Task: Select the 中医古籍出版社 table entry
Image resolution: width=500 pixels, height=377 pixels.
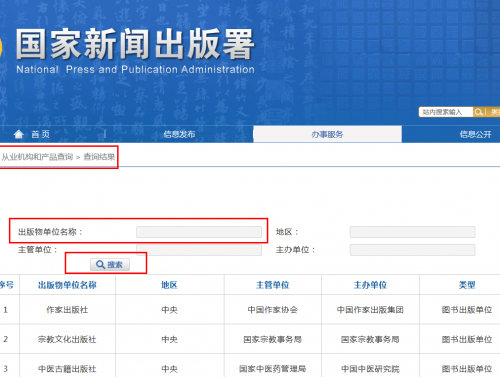Action: click(67, 369)
